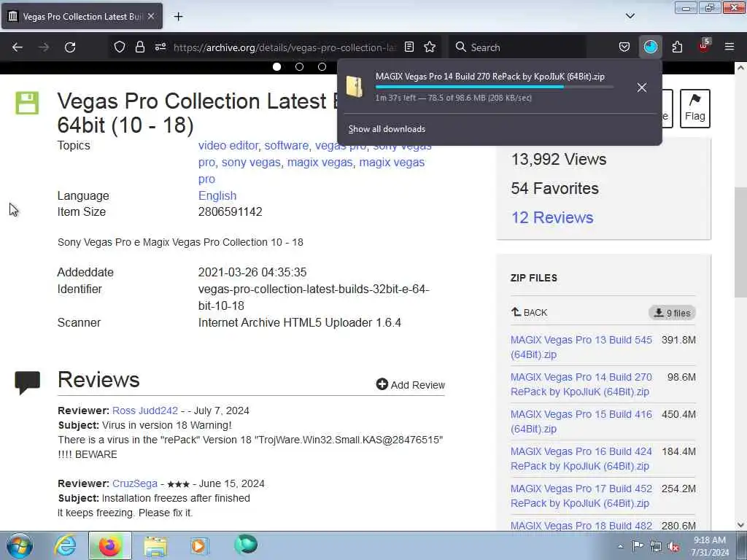Click the downloads progress toolbar icon
Viewport: 747px width, 560px height.
650,47
